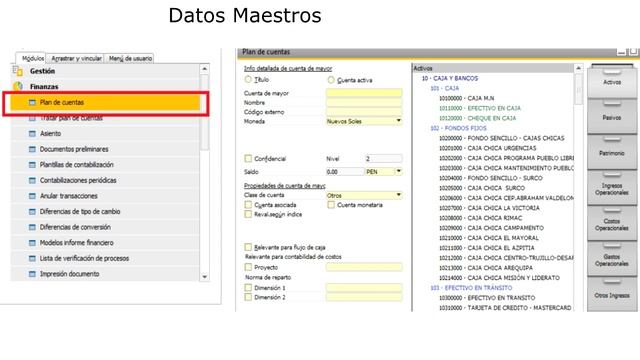Select the 101 - CAJA tree node

point(444,88)
